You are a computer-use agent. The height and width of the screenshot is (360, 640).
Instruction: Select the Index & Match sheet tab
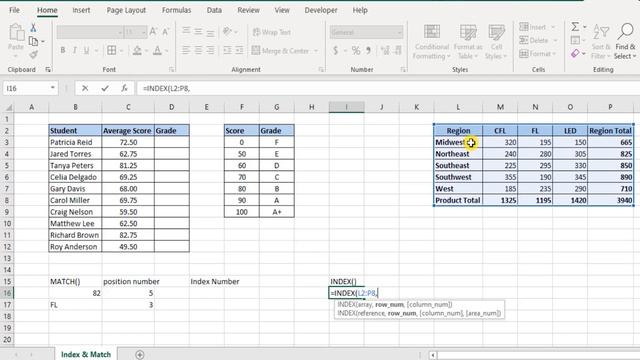pos(86,354)
